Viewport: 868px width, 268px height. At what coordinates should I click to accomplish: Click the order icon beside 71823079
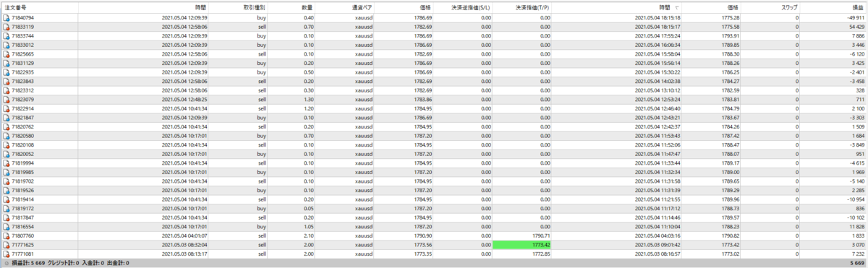pos(7,100)
